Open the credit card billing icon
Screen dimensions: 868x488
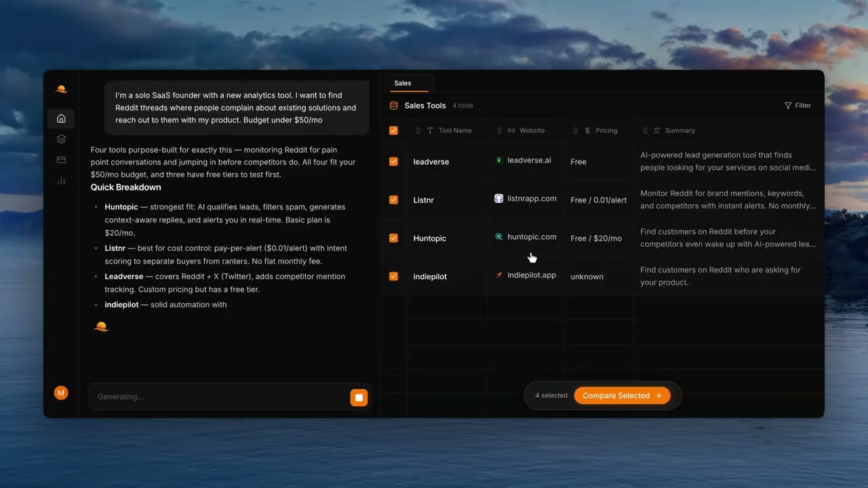[x=61, y=160]
